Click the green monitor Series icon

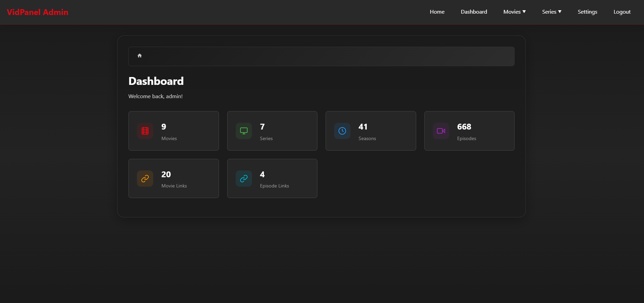pyautogui.click(x=244, y=131)
